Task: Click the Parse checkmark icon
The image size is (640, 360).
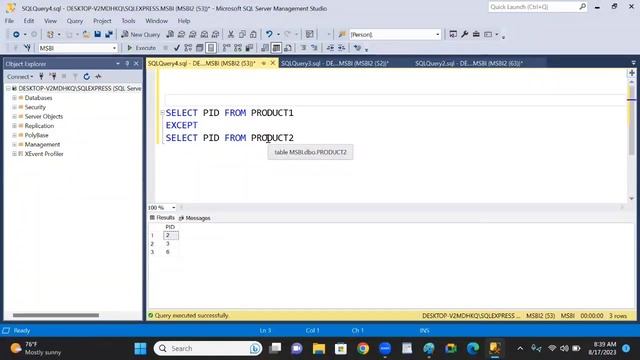Action: tap(177, 48)
